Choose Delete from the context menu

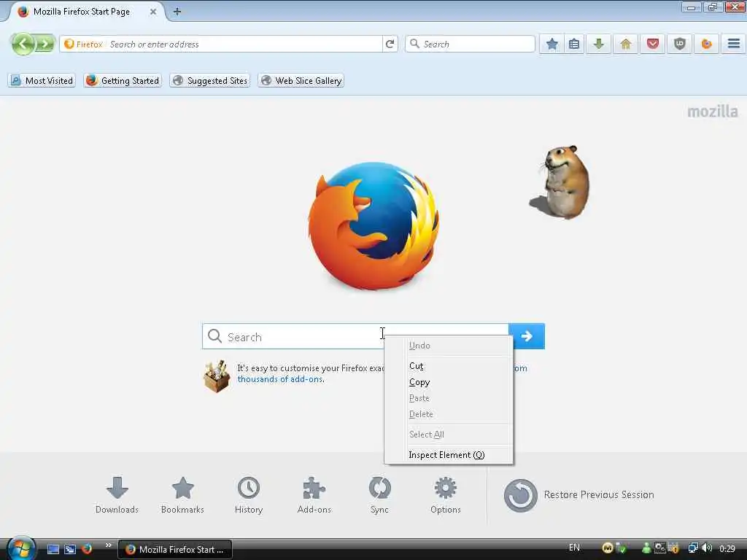coord(449,414)
